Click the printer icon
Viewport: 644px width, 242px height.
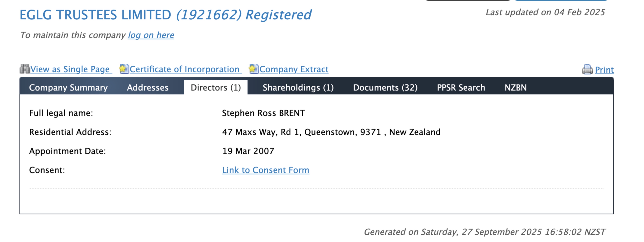point(587,70)
